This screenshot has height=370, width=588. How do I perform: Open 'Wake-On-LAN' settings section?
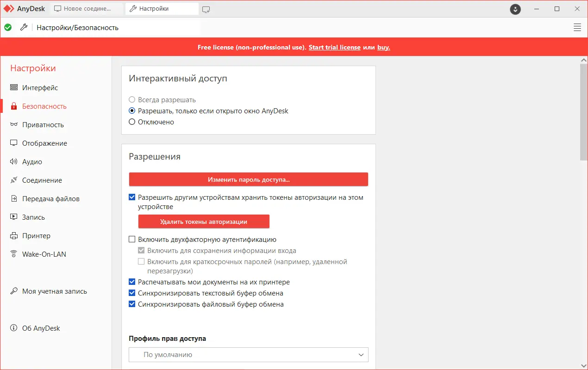[x=44, y=254]
